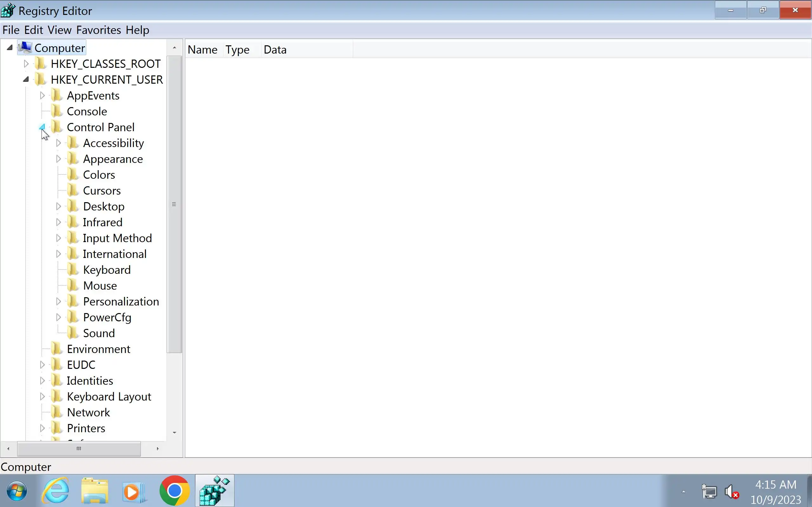Open Windows Explorer from the taskbar

pos(95,491)
